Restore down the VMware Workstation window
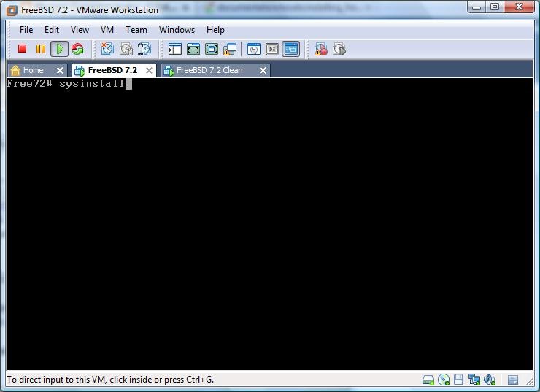 click(495, 7)
